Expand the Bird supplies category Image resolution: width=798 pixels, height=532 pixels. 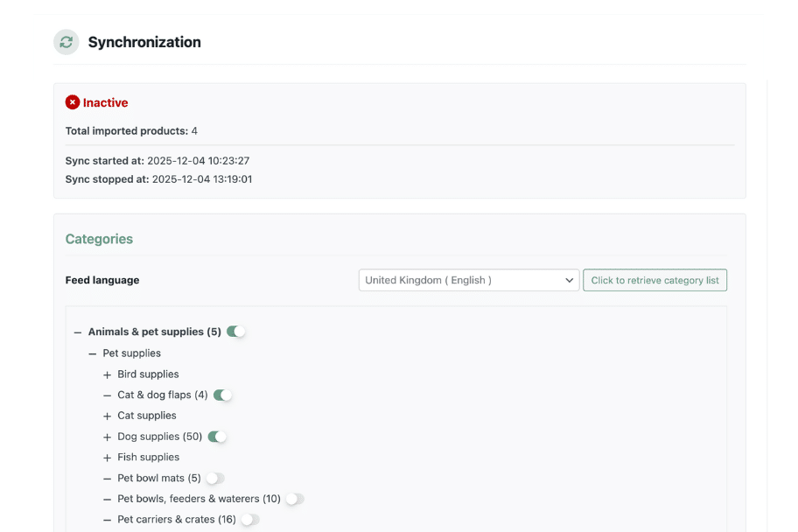[x=108, y=374]
